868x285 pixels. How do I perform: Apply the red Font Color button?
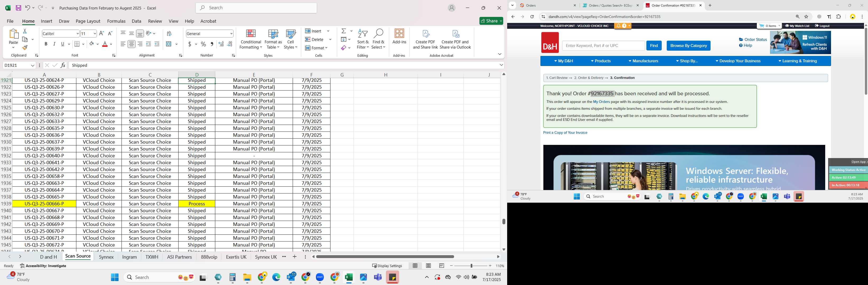pyautogui.click(x=105, y=44)
